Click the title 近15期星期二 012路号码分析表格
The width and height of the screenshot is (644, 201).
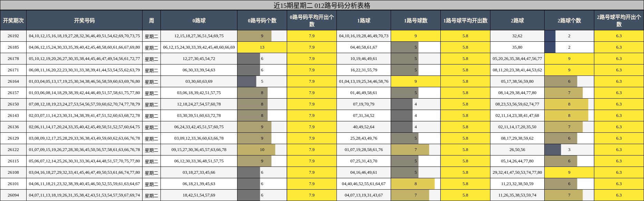pyautogui.click(x=322, y=5)
